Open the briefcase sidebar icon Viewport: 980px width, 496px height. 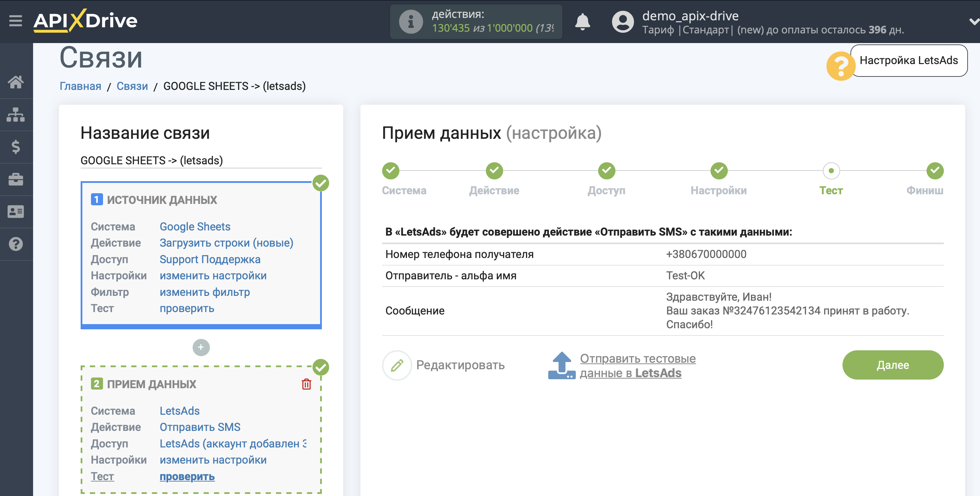(x=16, y=179)
